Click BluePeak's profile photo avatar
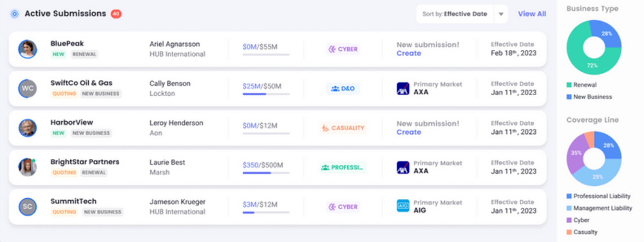Viewport: 644px width, 242px height. coord(28,49)
